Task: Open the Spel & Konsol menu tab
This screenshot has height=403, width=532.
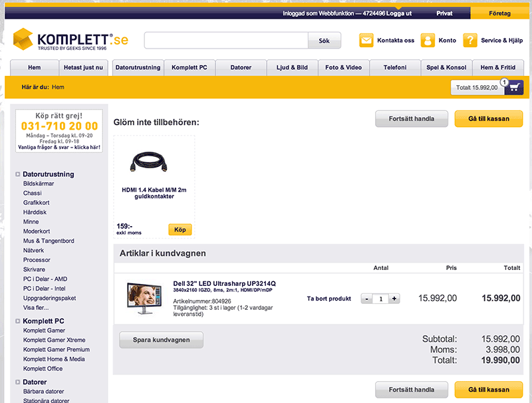Action: point(446,68)
